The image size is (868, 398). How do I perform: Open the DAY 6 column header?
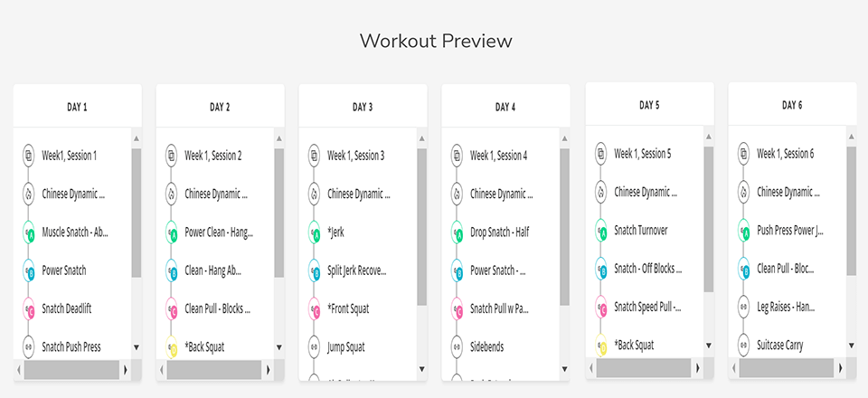click(x=792, y=105)
